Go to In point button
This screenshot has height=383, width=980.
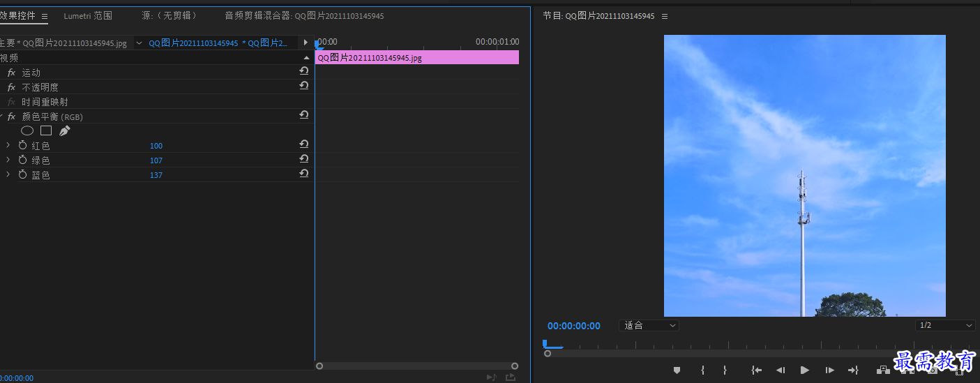(756, 370)
